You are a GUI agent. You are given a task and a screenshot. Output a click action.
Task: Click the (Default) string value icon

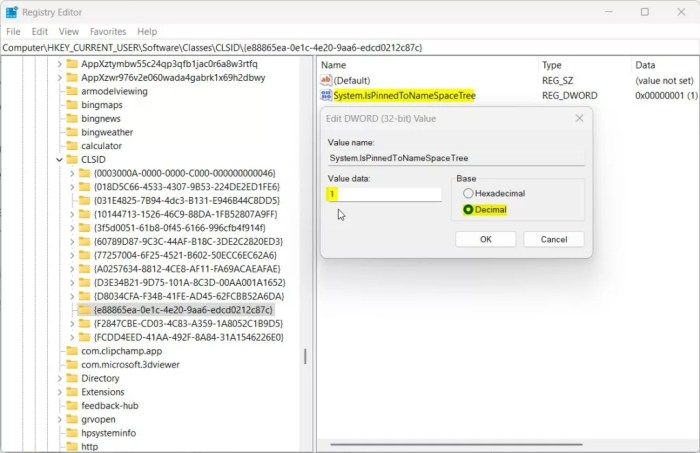326,80
